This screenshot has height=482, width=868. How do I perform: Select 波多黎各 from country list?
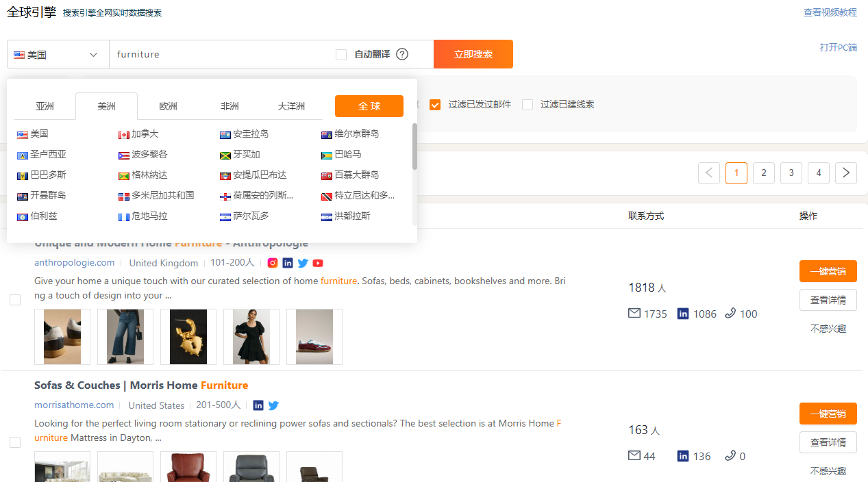point(143,155)
